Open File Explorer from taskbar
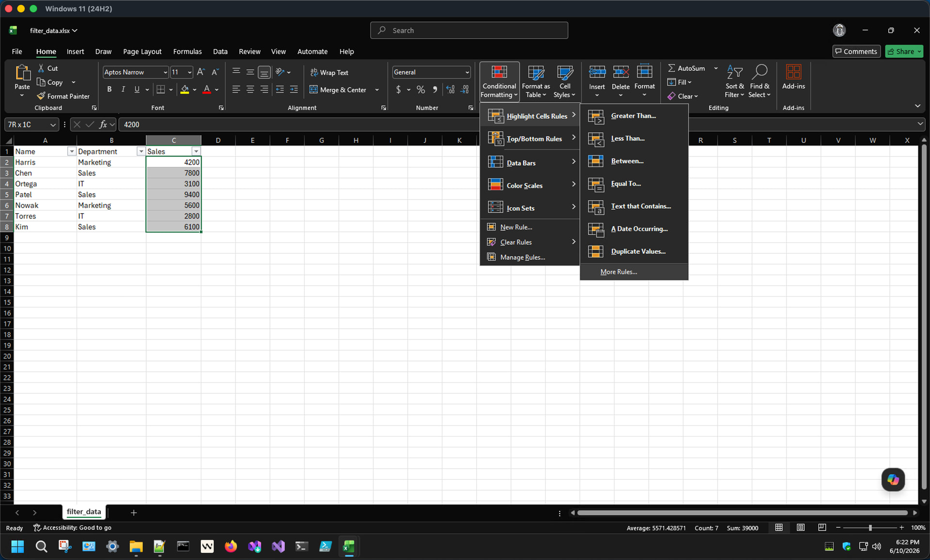 (136, 547)
